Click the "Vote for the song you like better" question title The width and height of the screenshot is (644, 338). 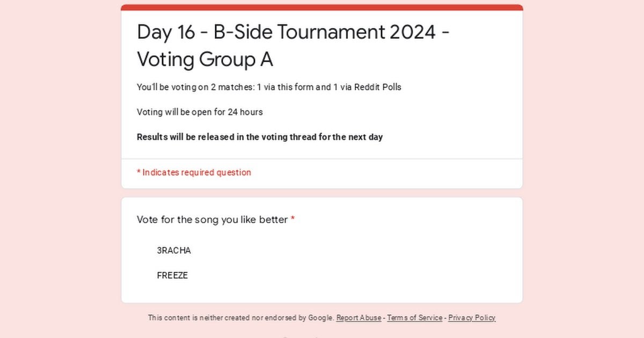click(212, 219)
